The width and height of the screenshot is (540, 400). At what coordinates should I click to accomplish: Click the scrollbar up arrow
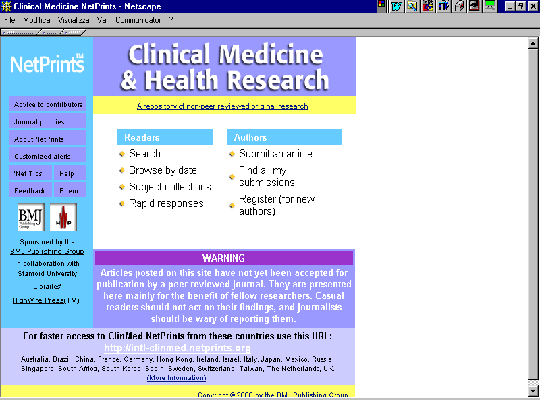point(532,43)
